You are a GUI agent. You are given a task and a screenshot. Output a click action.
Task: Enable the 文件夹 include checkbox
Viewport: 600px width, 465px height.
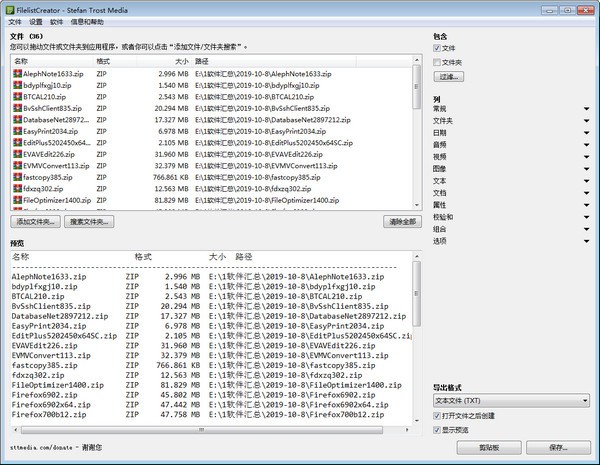pyautogui.click(x=437, y=61)
